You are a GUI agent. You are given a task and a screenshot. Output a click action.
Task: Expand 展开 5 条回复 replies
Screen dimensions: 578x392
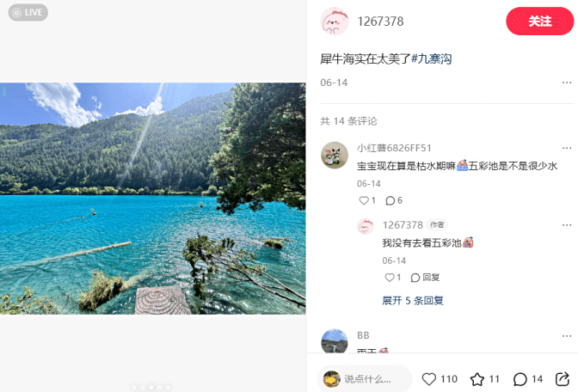(413, 301)
